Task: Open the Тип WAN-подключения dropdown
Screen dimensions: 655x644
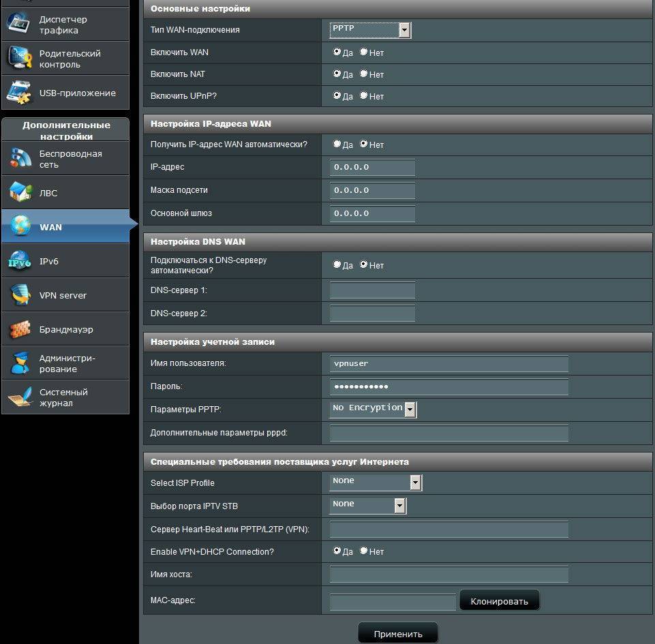Action: [370, 30]
